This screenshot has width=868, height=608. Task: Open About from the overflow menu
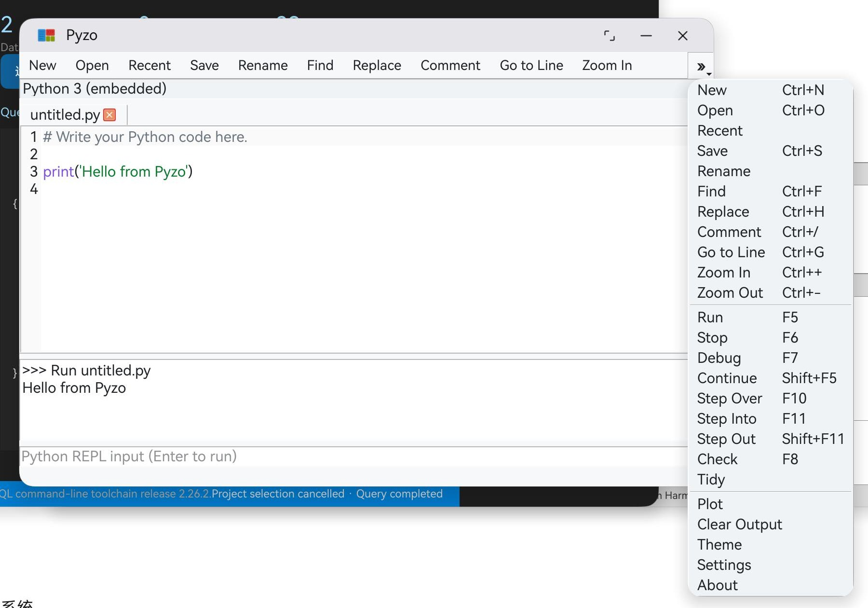coord(771,585)
